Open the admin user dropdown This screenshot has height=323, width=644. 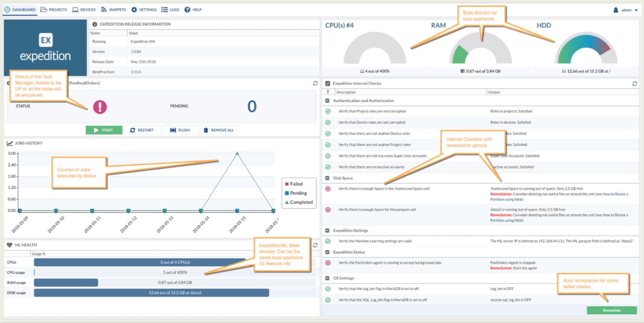pos(626,10)
